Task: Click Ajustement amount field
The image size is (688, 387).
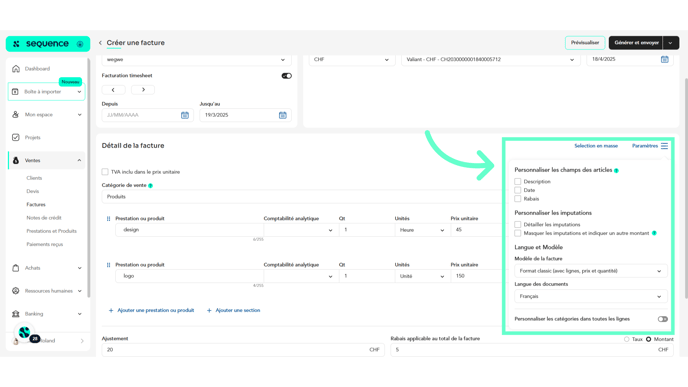Action: [243, 350]
